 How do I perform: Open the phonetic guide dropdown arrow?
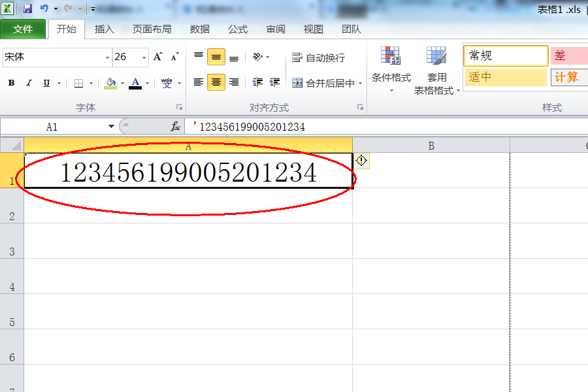tap(179, 83)
